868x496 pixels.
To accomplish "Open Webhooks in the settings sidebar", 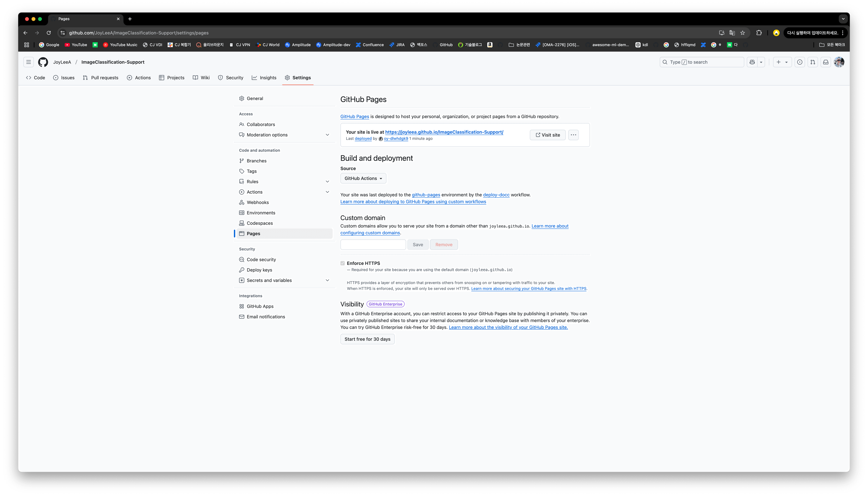I will pos(258,202).
